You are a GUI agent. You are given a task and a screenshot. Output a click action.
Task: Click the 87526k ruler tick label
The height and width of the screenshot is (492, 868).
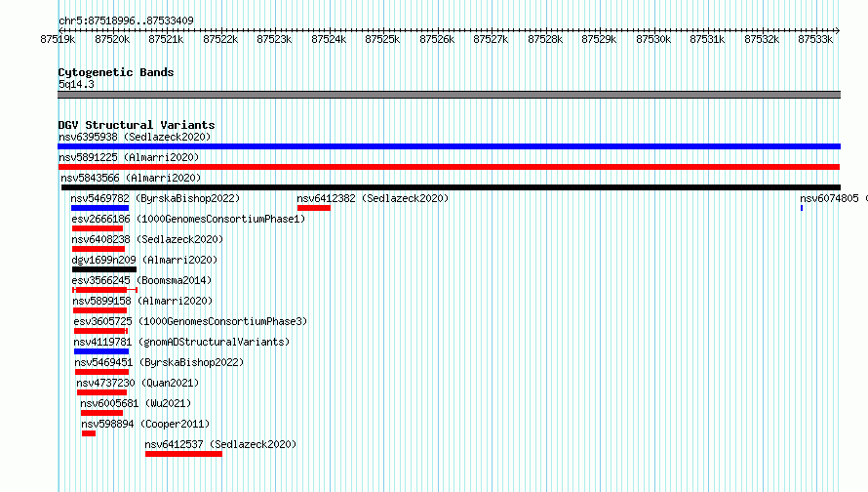[437, 39]
